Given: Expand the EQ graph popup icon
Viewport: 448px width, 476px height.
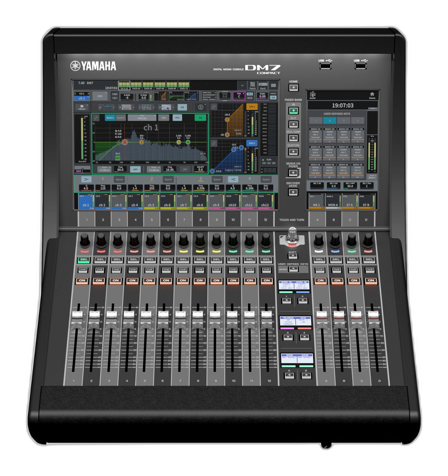Looking at the screenshot, I should (96, 117).
